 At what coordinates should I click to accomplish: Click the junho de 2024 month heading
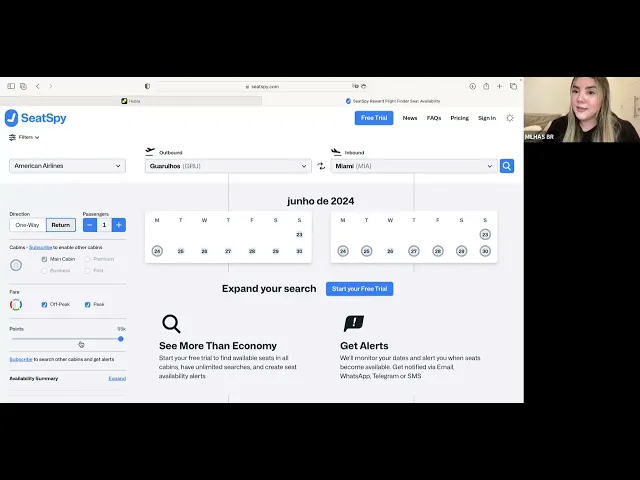[x=321, y=201]
